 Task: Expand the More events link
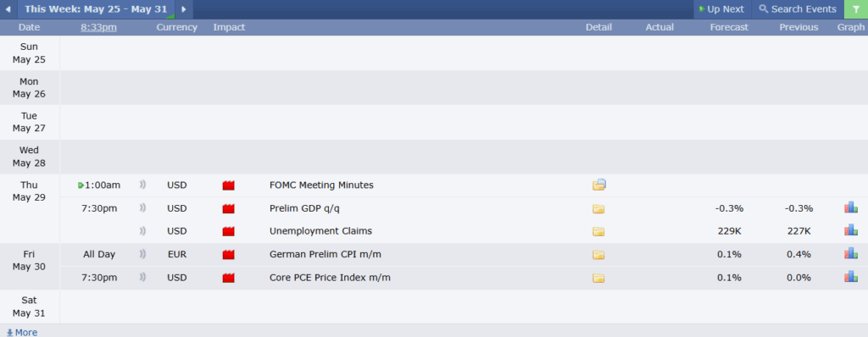click(22, 332)
